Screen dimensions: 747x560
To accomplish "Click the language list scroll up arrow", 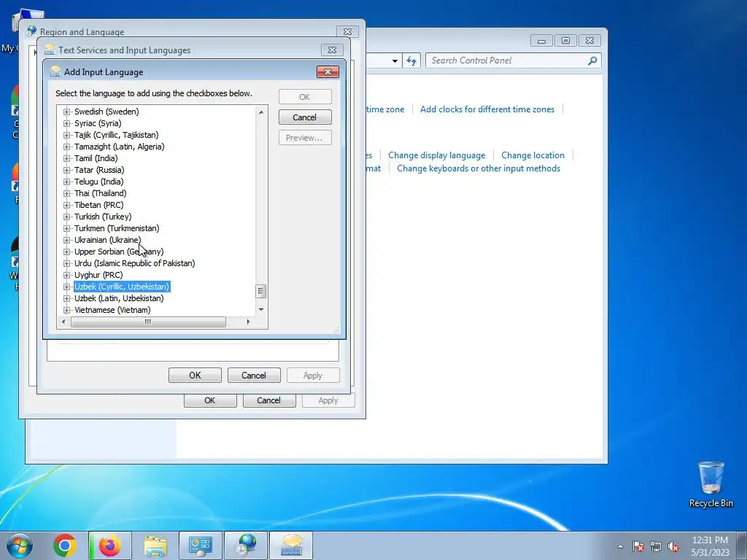I will pos(261,112).
